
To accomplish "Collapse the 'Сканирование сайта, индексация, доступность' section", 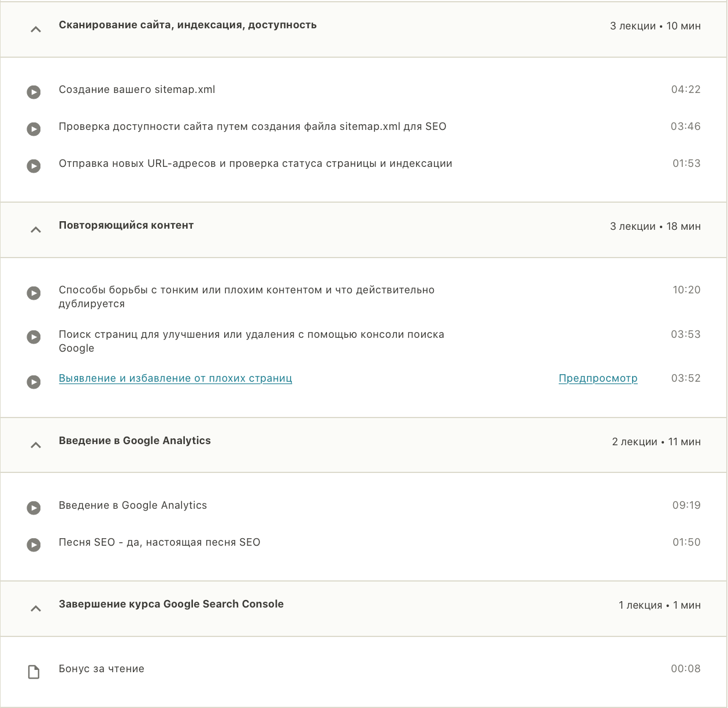I will pos(35,29).
